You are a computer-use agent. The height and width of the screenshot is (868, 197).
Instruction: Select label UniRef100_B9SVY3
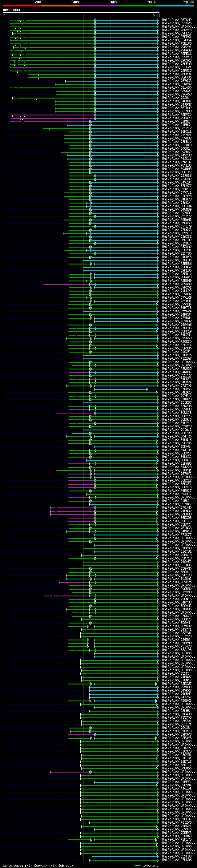pyautogui.click(x=177, y=57)
